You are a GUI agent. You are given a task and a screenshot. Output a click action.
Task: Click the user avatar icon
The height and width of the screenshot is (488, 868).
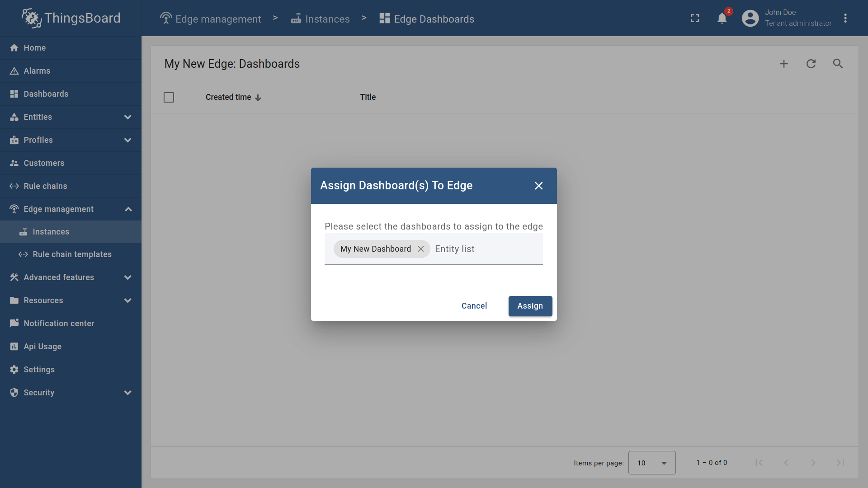tap(750, 18)
